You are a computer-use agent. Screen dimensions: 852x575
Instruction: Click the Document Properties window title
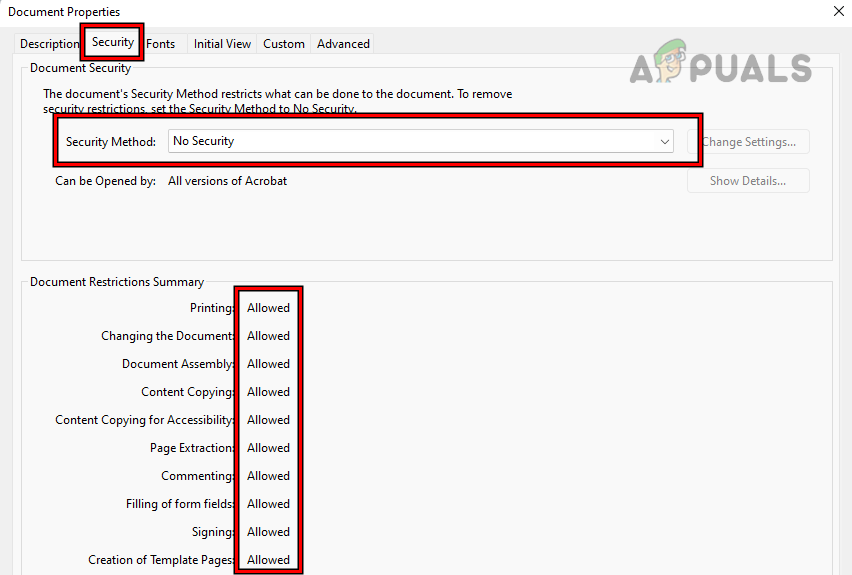point(64,11)
